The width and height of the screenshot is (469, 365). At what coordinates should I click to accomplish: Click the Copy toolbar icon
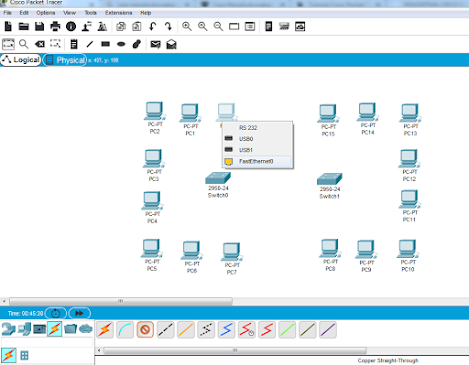[x=121, y=26]
